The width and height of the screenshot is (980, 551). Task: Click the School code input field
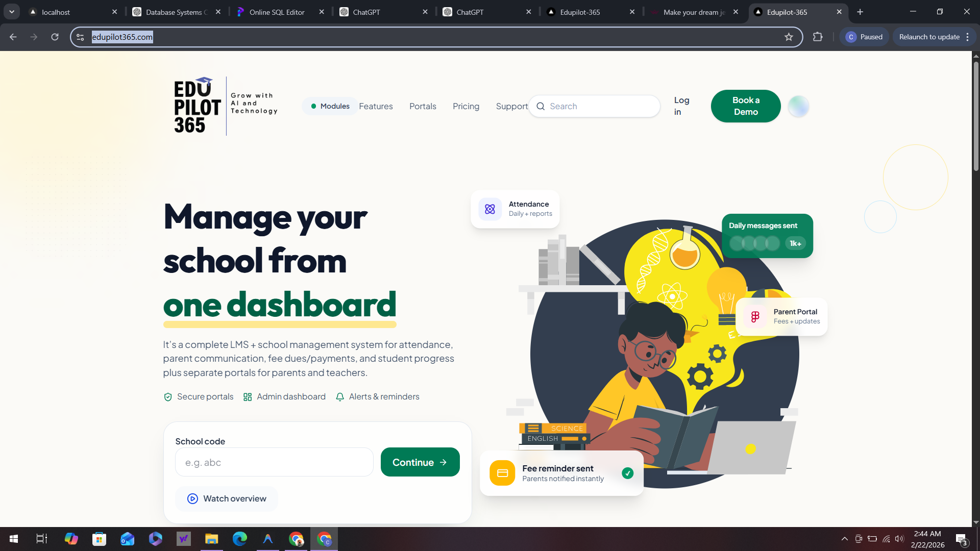274,462
